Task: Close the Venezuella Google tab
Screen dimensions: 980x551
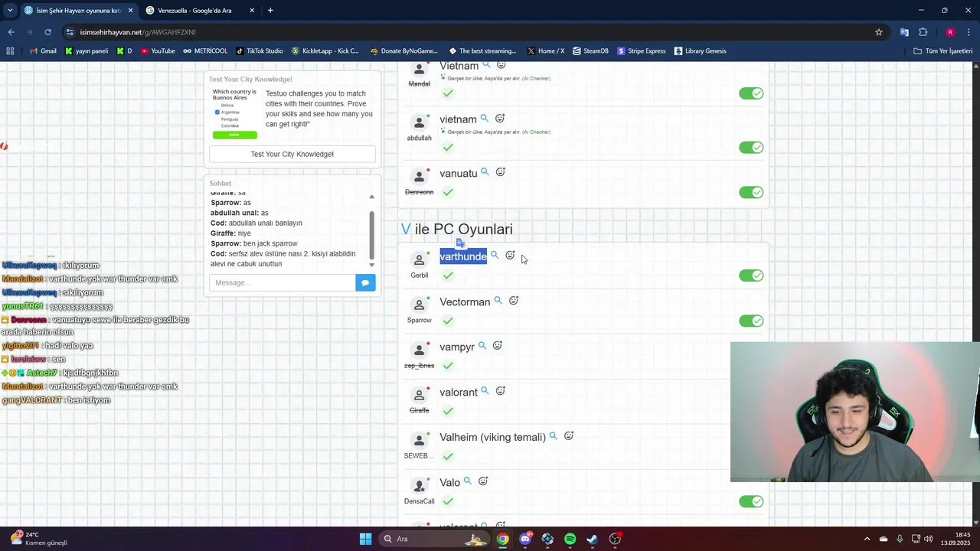Action: 252,11
